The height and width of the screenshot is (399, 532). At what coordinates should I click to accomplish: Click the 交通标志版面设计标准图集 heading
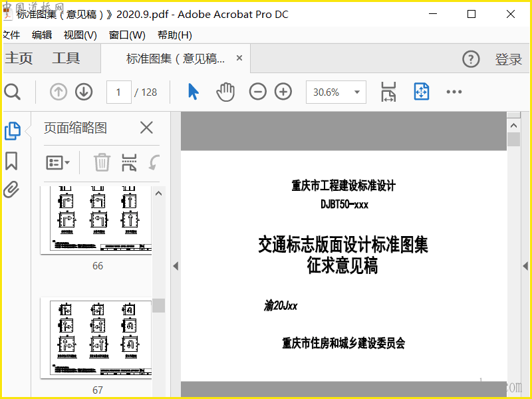tap(343, 244)
